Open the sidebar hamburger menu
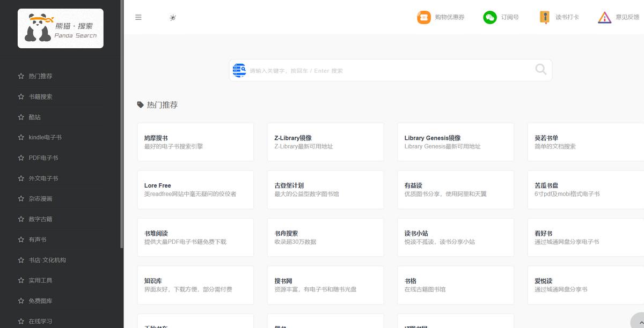Image resolution: width=644 pixels, height=328 pixels. (x=138, y=17)
